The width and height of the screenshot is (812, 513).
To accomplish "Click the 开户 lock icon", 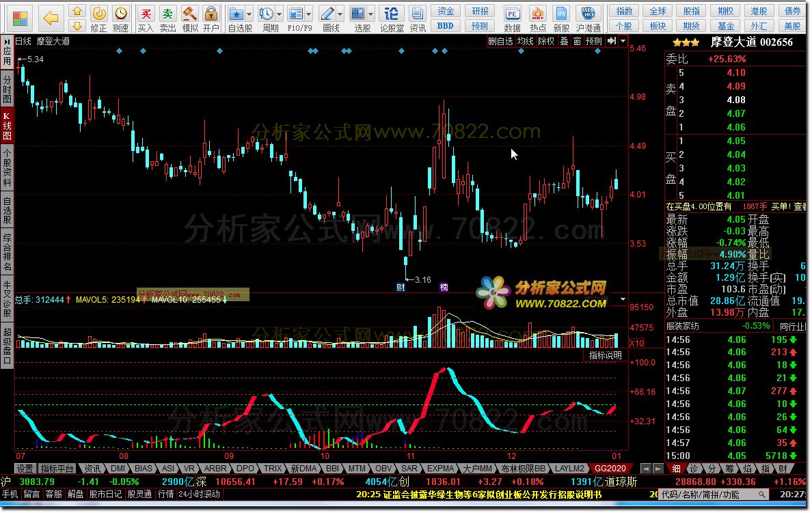I will pos(211,18).
